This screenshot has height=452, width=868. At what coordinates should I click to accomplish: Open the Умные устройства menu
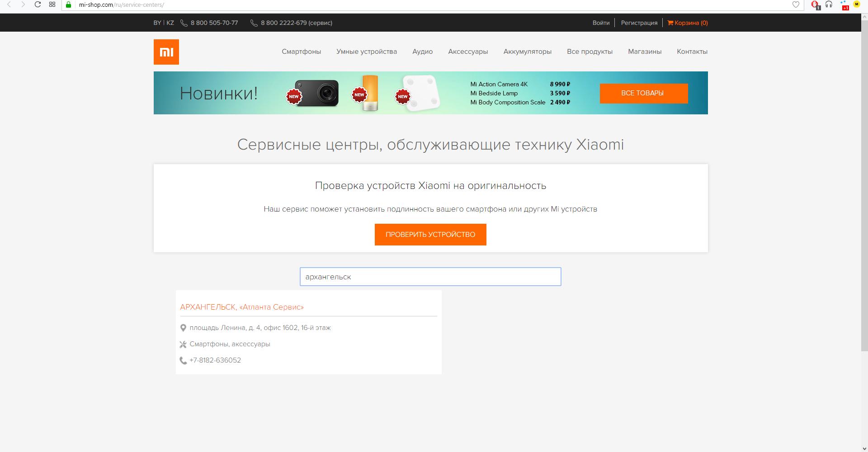coord(367,52)
